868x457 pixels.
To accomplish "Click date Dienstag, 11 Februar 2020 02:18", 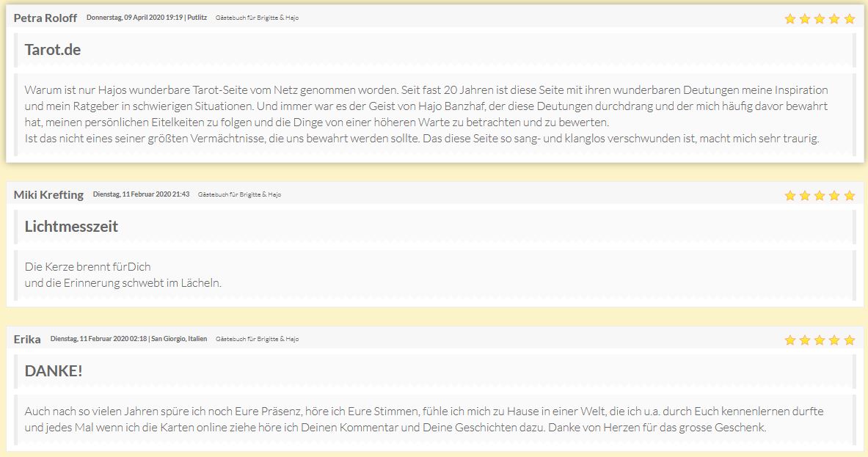I will (x=98, y=339).
